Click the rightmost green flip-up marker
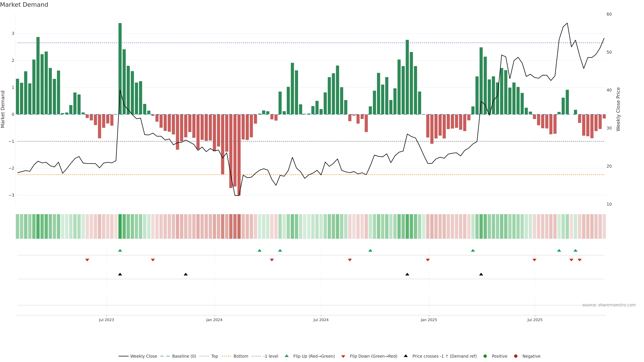This screenshot has width=644, height=362. [x=576, y=251]
